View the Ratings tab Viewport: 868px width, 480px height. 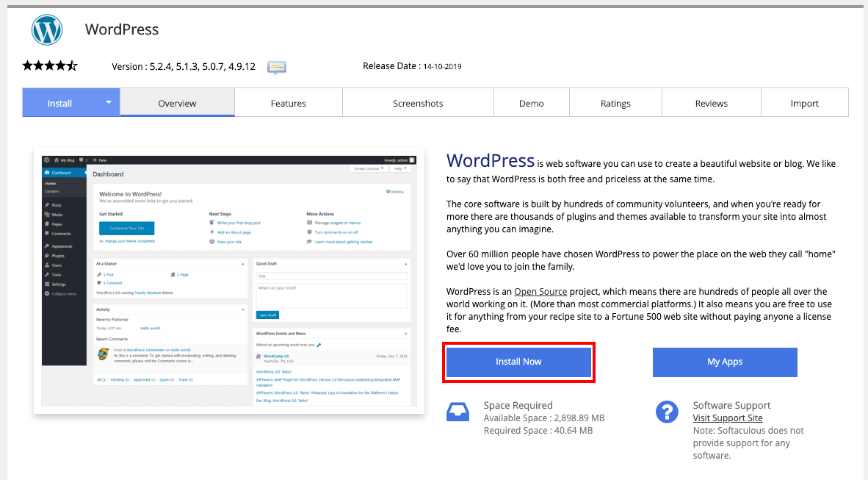tap(615, 103)
